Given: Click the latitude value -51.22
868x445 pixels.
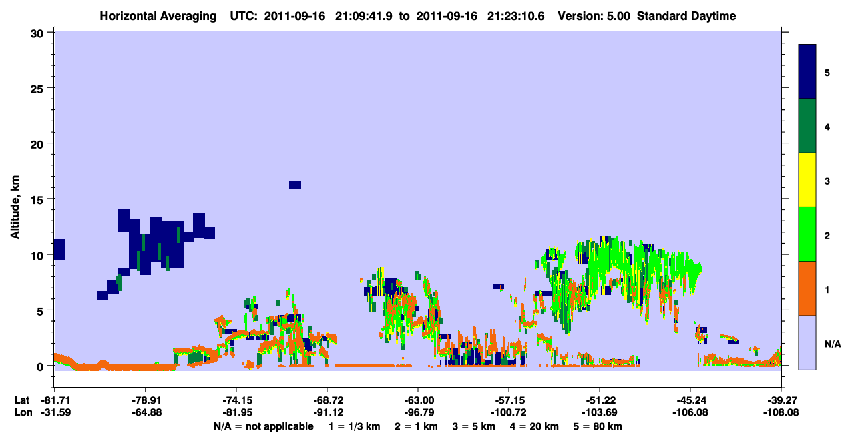Looking at the screenshot, I should (600, 400).
